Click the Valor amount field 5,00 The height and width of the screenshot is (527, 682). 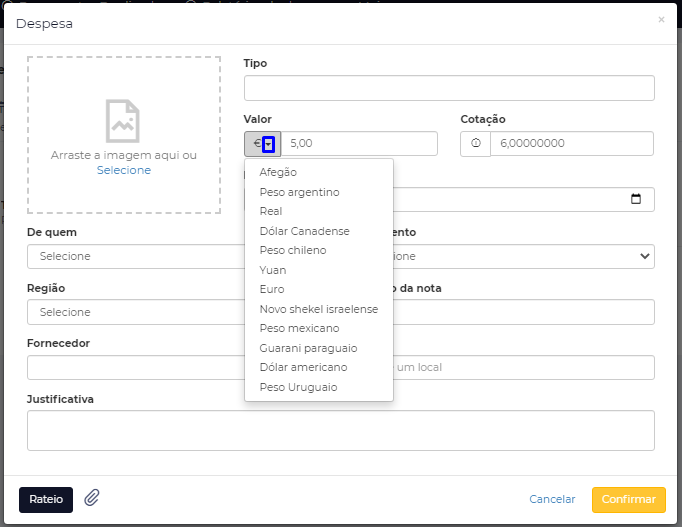point(359,143)
